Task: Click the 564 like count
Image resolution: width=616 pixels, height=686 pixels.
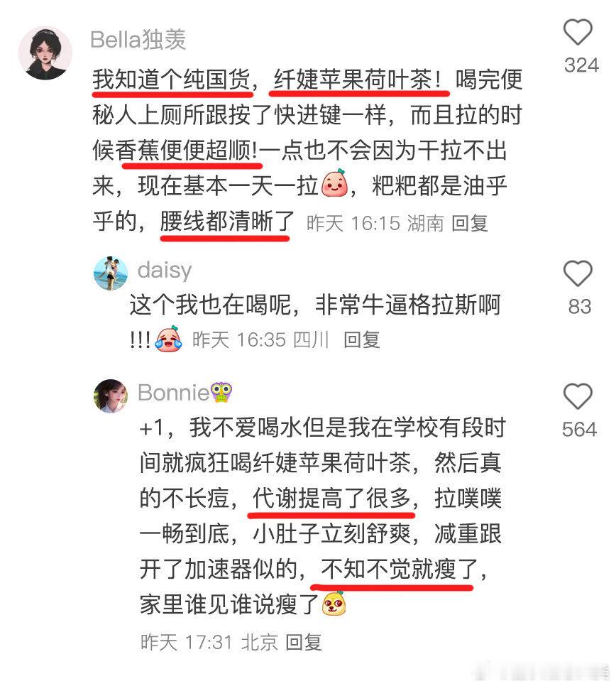Action: (x=579, y=429)
